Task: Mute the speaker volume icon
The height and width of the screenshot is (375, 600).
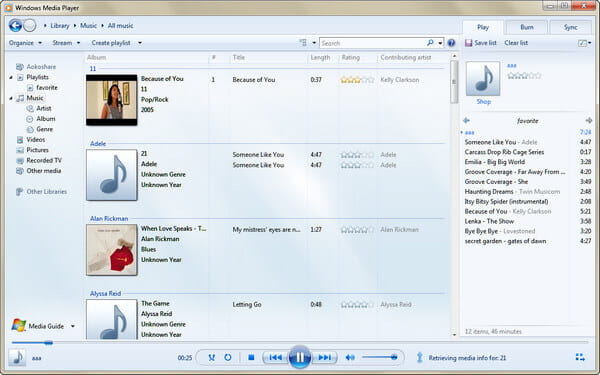Action: 350,357
